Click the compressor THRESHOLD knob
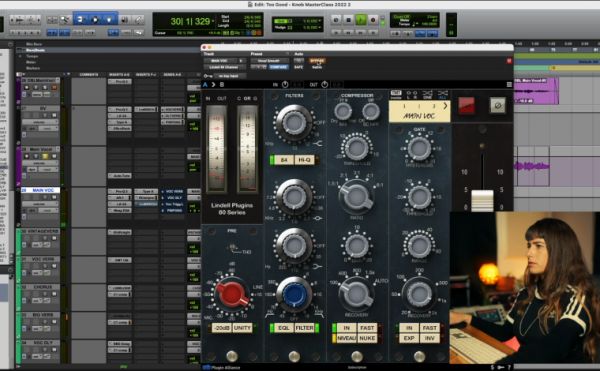 [x=357, y=148]
